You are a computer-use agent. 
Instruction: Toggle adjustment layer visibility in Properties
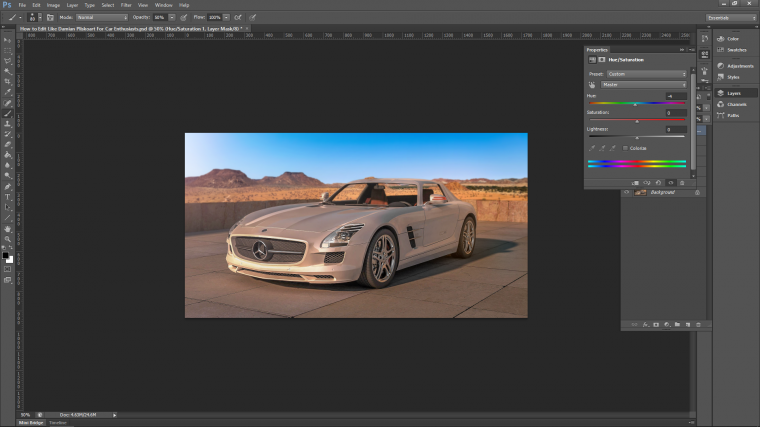point(670,183)
